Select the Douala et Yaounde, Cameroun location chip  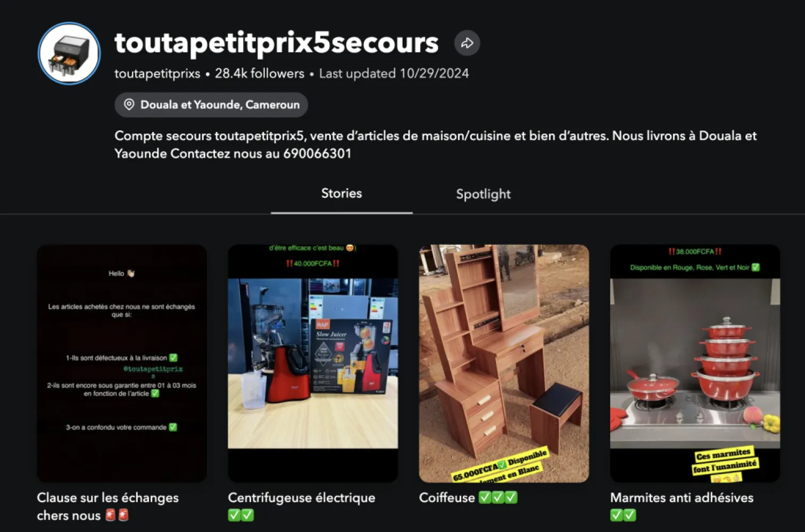pyautogui.click(x=211, y=105)
